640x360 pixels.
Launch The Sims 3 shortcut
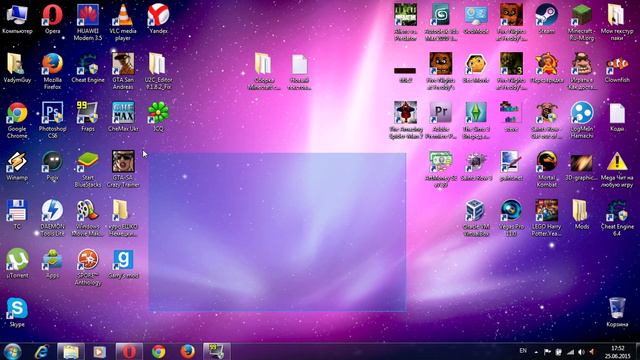click(476, 120)
